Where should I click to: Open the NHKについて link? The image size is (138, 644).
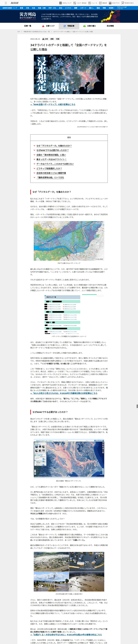pos(65,3)
